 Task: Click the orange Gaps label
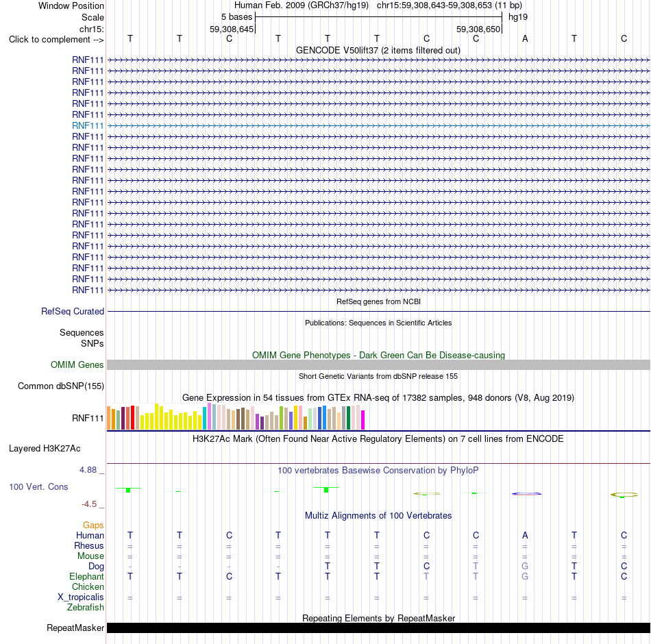pyautogui.click(x=93, y=525)
